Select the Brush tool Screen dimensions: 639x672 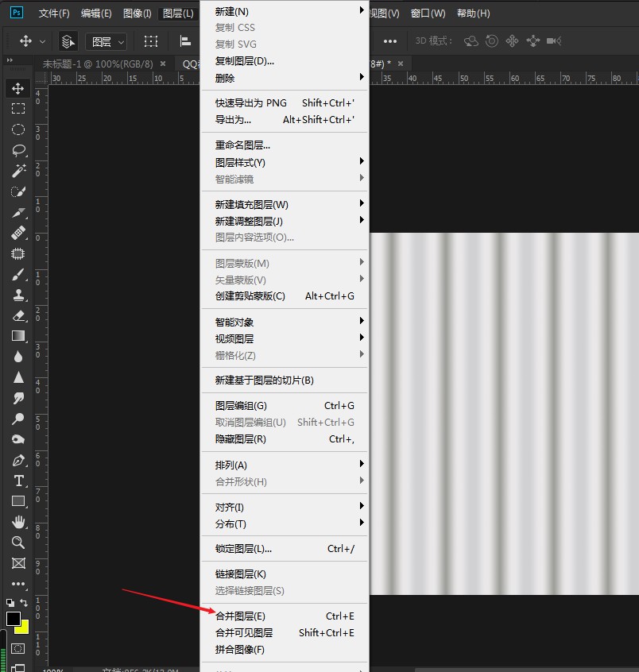coord(18,275)
